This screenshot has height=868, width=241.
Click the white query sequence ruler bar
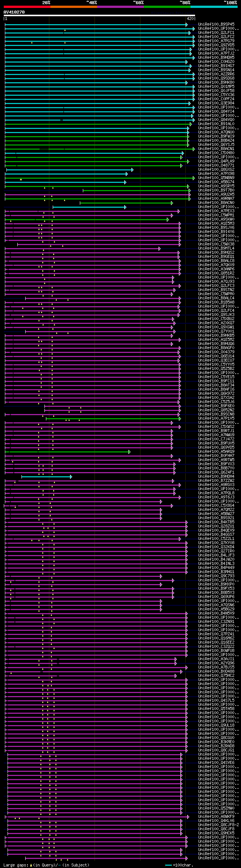tap(99, 15)
